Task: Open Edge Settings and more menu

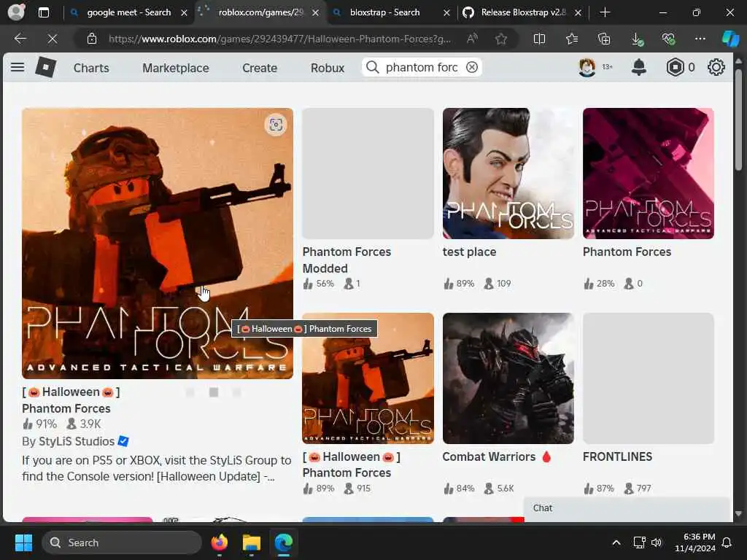Action: [700, 39]
